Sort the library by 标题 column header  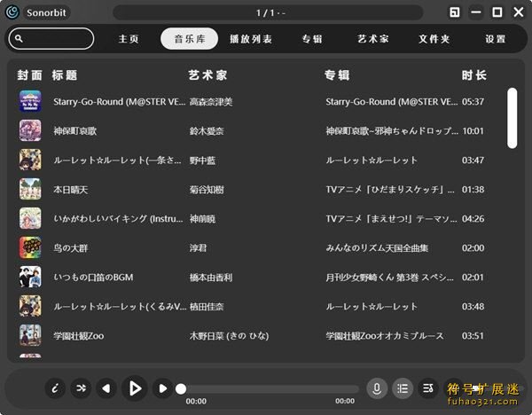[65, 75]
